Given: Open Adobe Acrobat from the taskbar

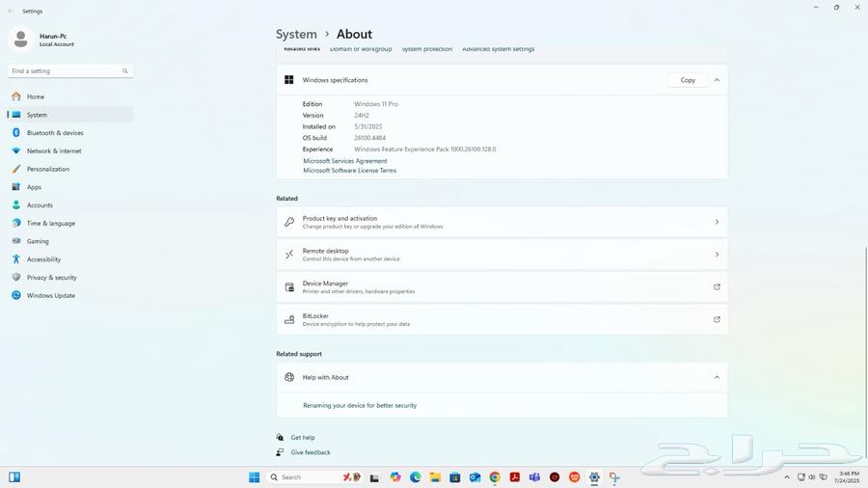Looking at the screenshot, I should (x=515, y=477).
